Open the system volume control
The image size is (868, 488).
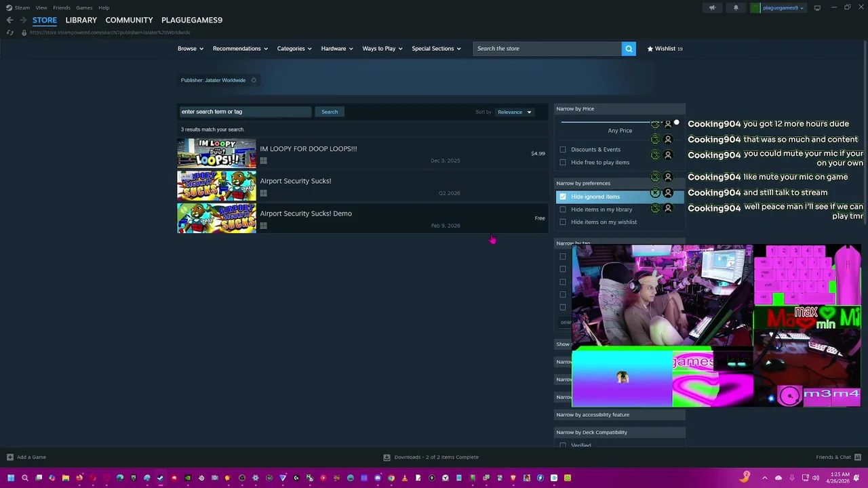816,478
